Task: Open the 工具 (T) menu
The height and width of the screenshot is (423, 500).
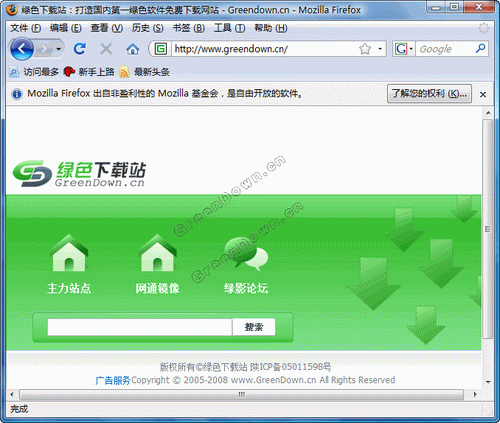Action: [229, 28]
